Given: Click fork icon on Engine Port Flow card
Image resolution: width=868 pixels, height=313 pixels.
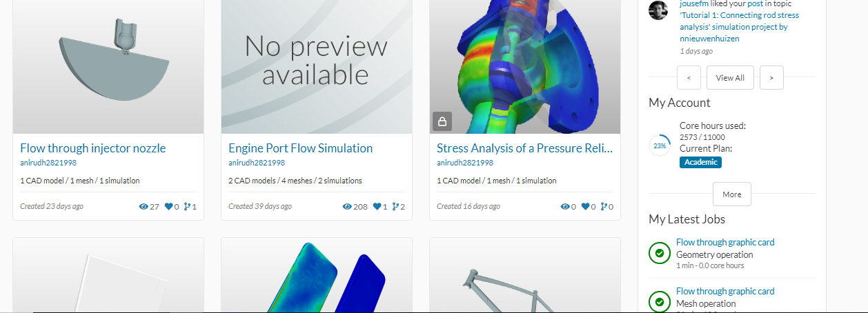Looking at the screenshot, I should pos(395,206).
